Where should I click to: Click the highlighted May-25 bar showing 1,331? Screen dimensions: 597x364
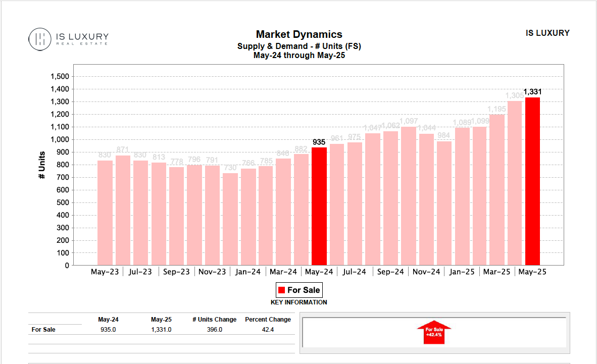[x=532, y=182]
